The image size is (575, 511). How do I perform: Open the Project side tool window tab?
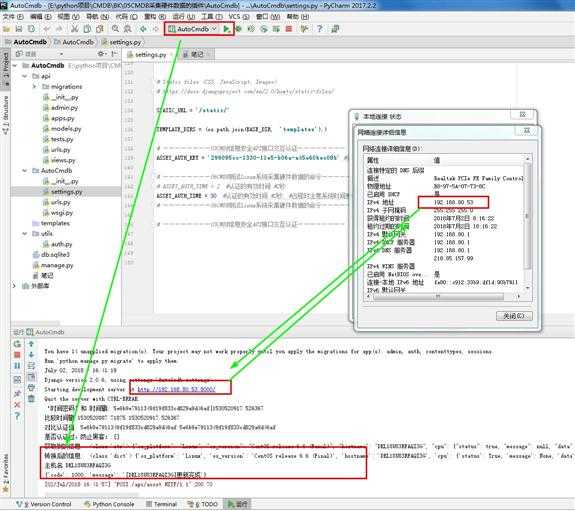[x=6, y=68]
